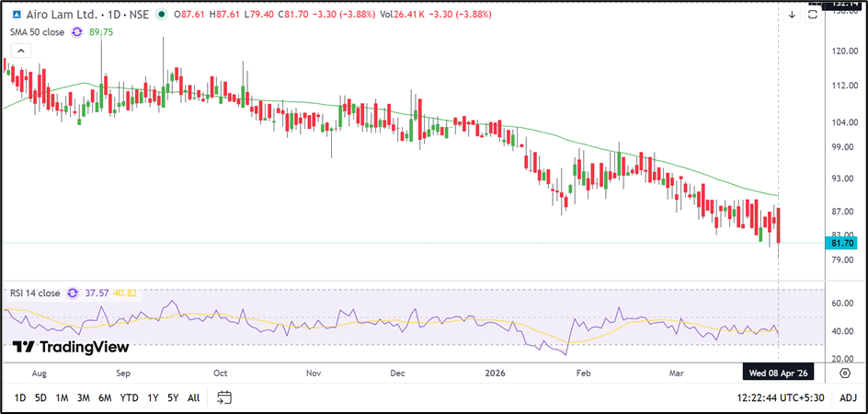Select the 5Y time range

[x=172, y=397]
